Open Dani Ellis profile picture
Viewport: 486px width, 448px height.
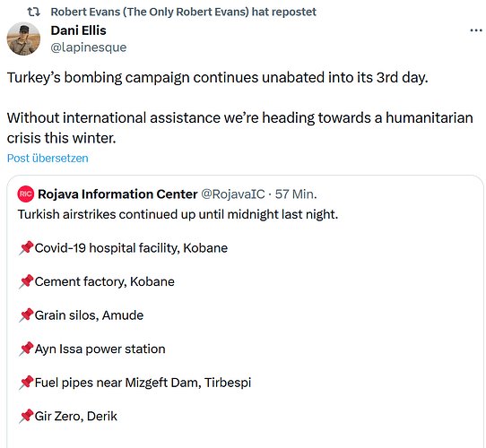coord(23,39)
